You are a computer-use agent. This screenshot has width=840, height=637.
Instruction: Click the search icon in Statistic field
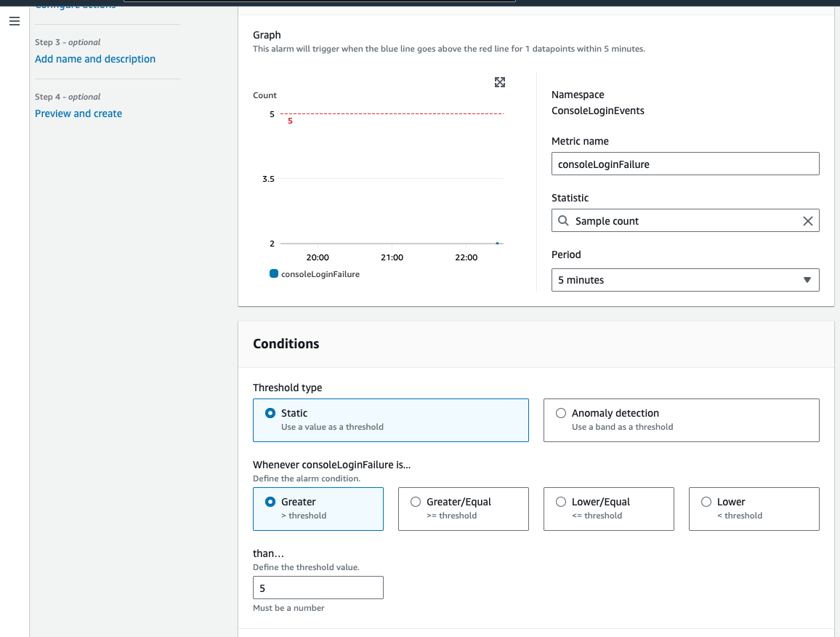point(563,221)
